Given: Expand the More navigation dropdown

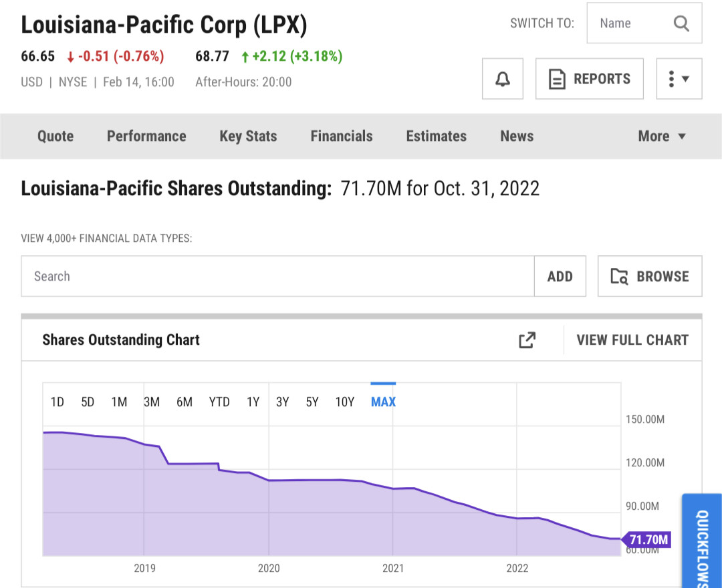Looking at the screenshot, I should [x=662, y=136].
